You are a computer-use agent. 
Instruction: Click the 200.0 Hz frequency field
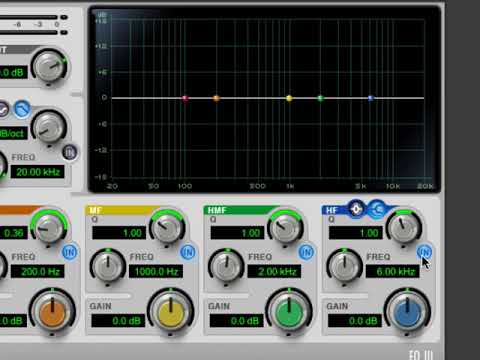tap(38, 272)
